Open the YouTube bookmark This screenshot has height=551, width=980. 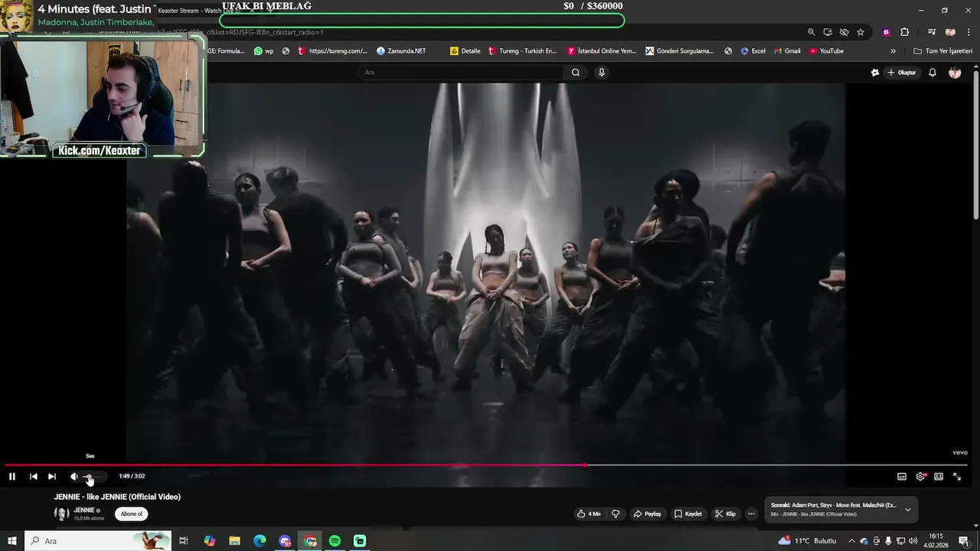(x=826, y=51)
